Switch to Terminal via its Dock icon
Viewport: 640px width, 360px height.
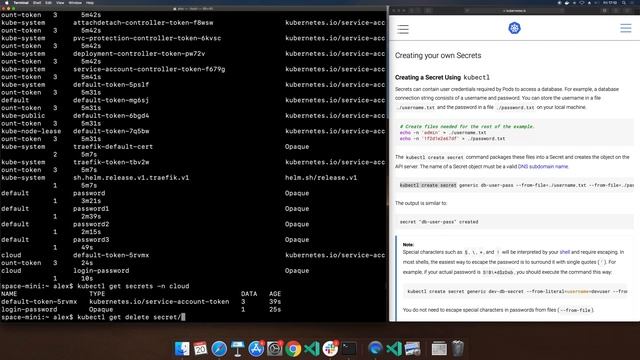pyautogui.click(x=349, y=349)
